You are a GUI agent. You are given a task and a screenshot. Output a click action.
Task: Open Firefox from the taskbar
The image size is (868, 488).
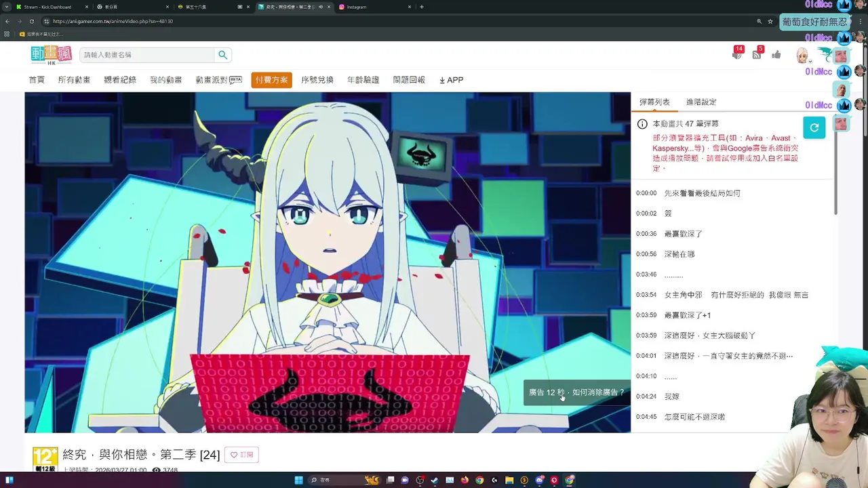pos(465,481)
